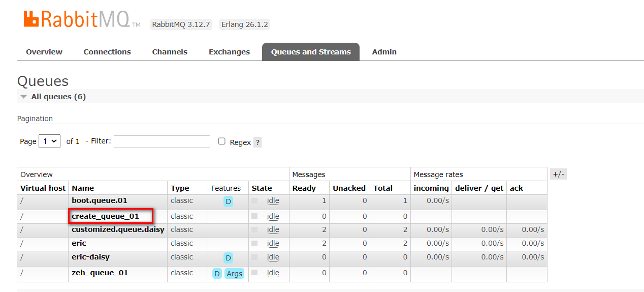Switch to the Overview tab
The image size is (644, 292).
[x=44, y=52]
